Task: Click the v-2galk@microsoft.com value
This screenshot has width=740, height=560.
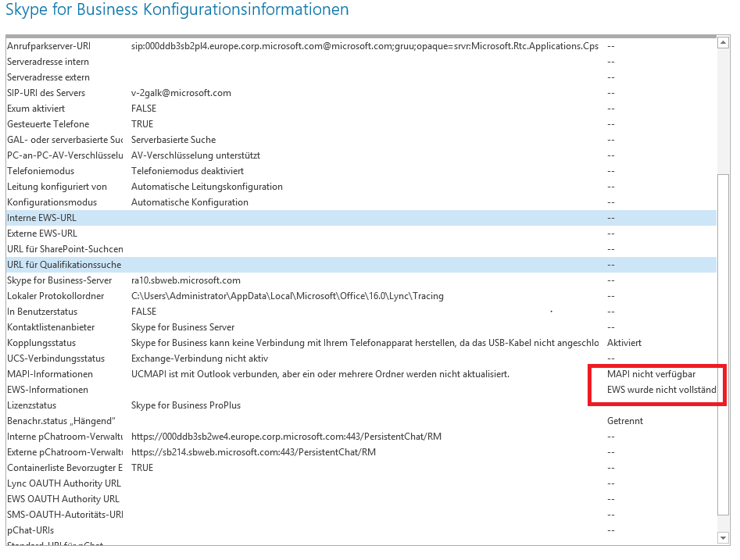Action: pyautogui.click(x=181, y=93)
